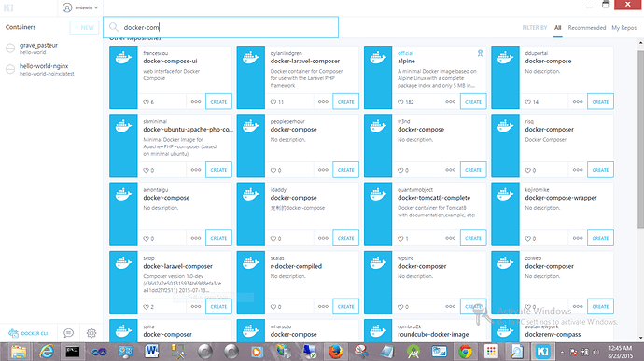Click the search field containing docker-com
The height and width of the screenshot is (361, 644).
220,27
